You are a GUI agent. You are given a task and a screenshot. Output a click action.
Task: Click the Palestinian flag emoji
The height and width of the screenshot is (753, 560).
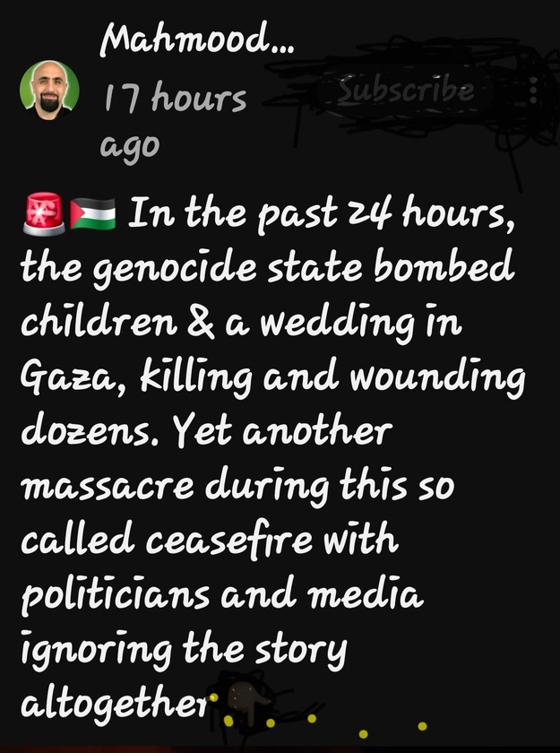coord(92,214)
